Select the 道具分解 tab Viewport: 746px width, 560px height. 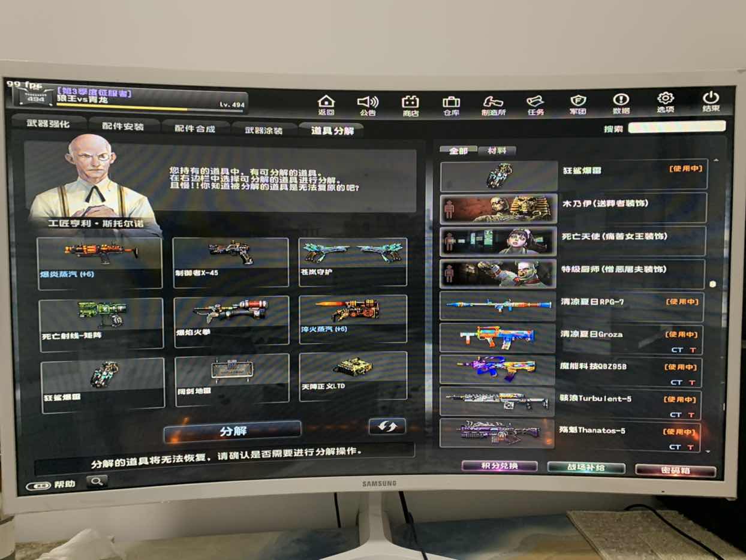(332, 130)
